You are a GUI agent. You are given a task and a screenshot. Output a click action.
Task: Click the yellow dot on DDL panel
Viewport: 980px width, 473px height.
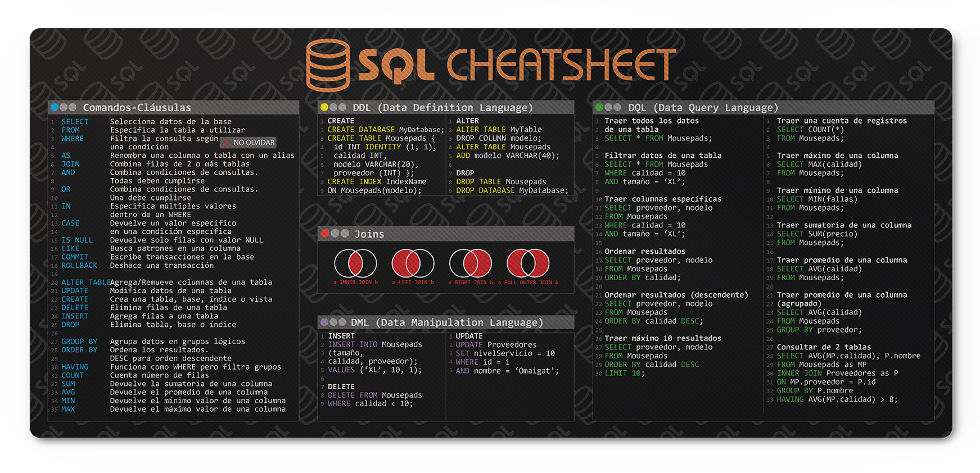[x=324, y=107]
